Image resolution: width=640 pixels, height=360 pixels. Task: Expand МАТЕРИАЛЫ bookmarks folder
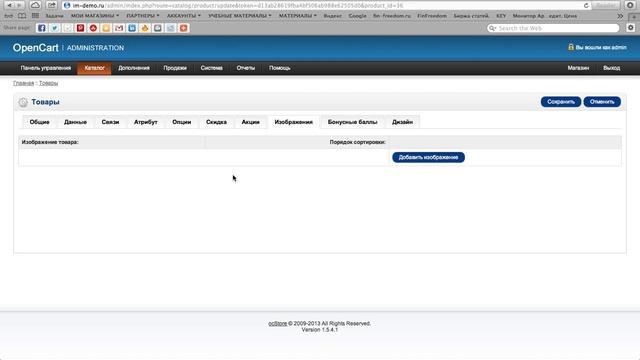point(298,16)
